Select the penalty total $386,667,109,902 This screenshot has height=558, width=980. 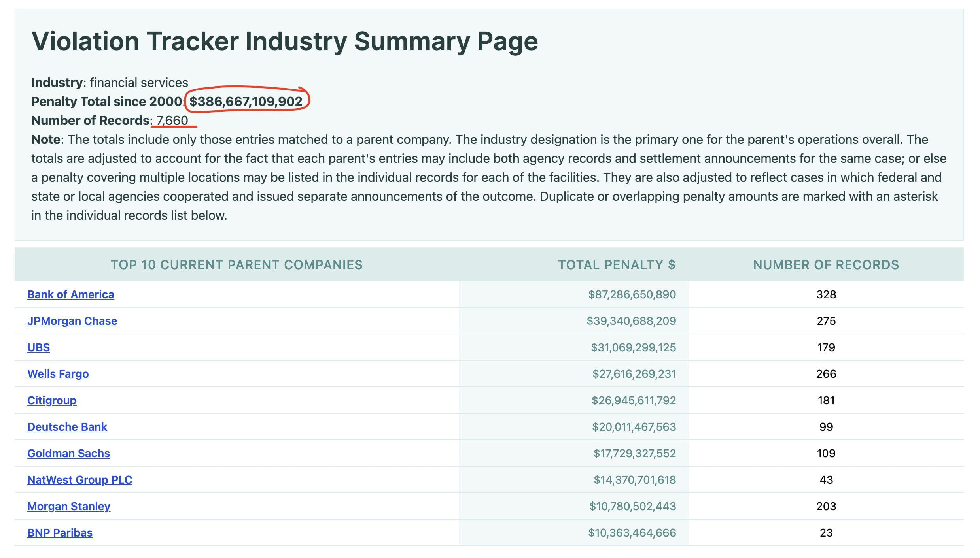point(246,102)
